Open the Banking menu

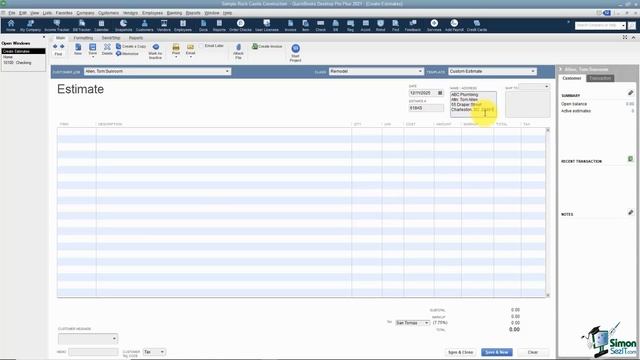174,13
